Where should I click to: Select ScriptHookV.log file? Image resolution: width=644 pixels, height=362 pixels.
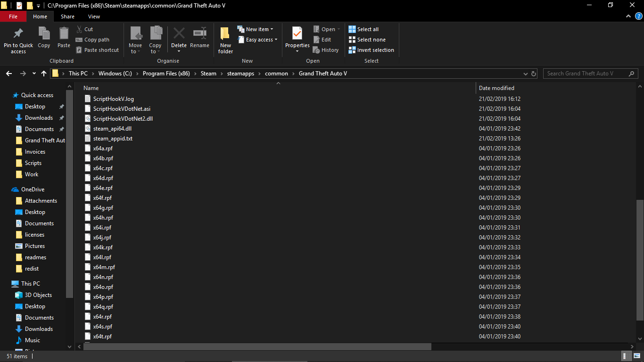pyautogui.click(x=113, y=99)
